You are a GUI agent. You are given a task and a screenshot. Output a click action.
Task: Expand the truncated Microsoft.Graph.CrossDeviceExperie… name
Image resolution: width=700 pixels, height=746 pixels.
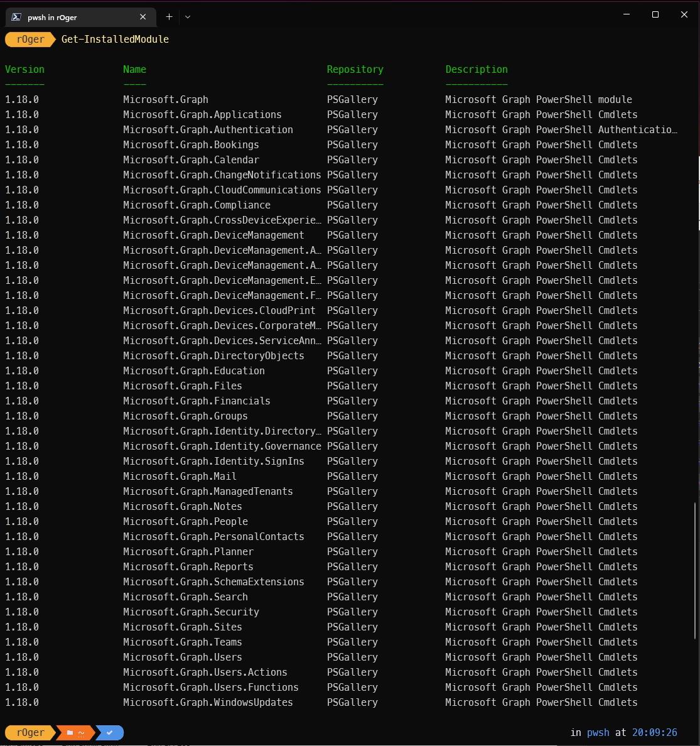pyautogui.click(x=221, y=220)
